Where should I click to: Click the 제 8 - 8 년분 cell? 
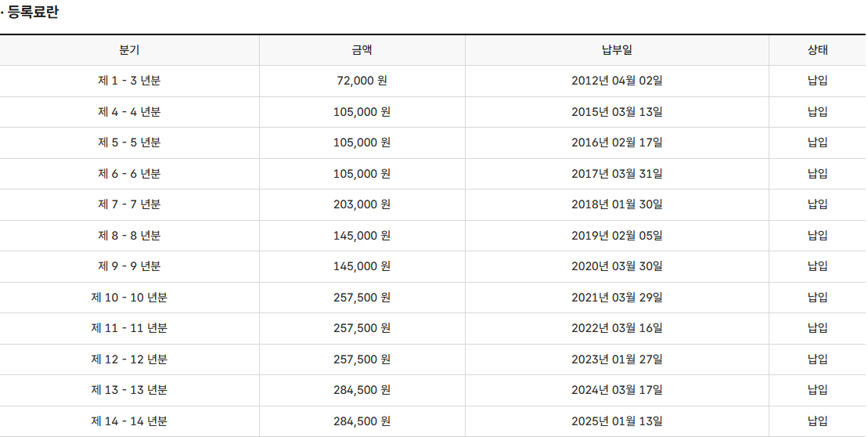click(130, 236)
